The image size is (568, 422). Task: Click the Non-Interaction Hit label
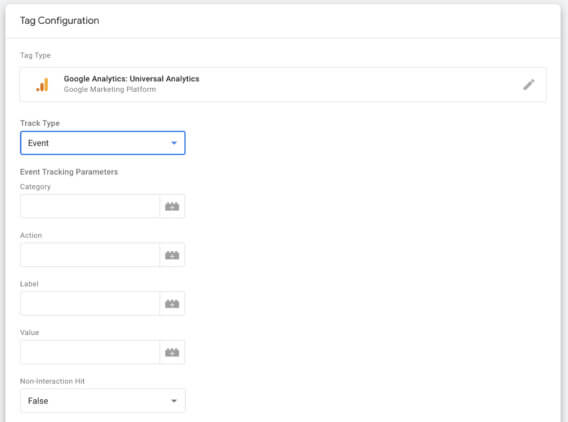pos(52,381)
